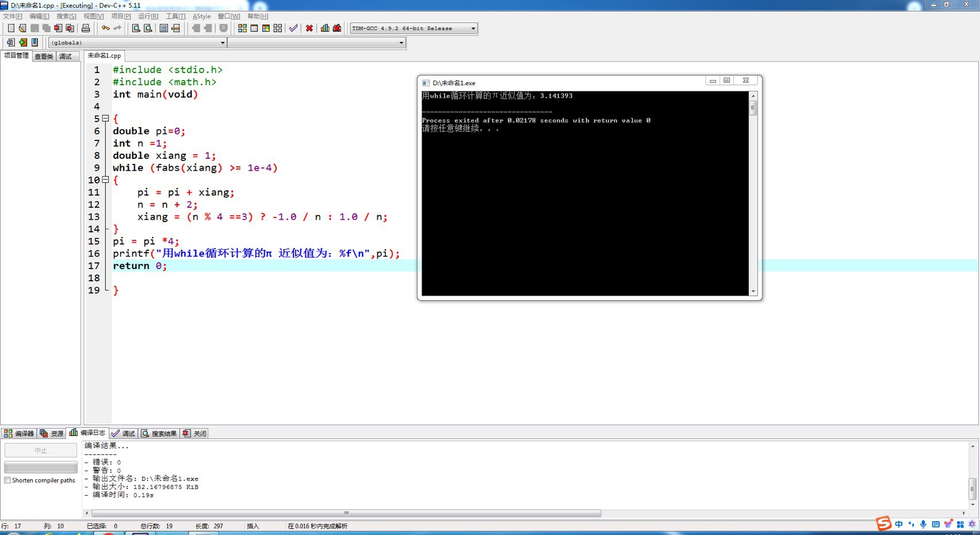980x535 pixels.
Task: Click the console window scroll down arrow
Action: 753,292
